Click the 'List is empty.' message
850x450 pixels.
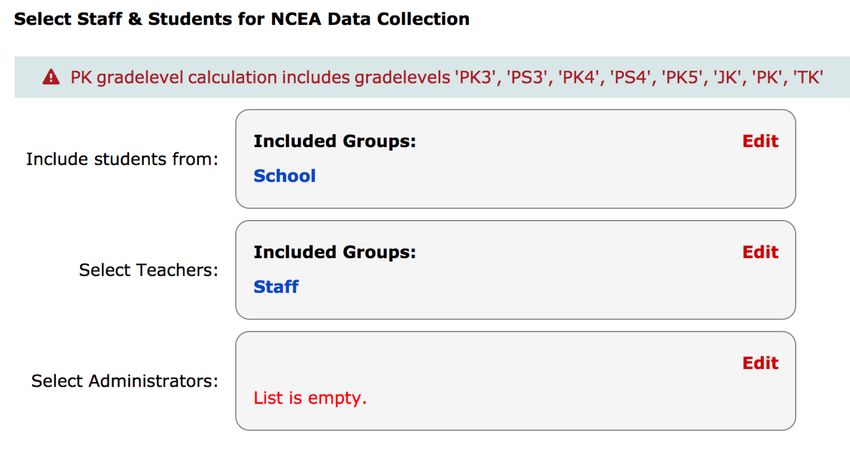tap(310, 398)
